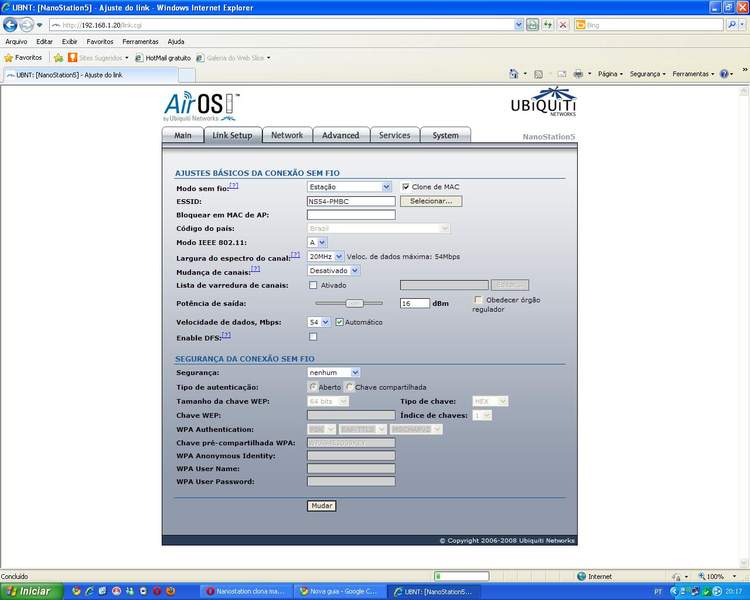Click the add to favorites bar star icon
The width and height of the screenshot is (750, 600).
58,58
